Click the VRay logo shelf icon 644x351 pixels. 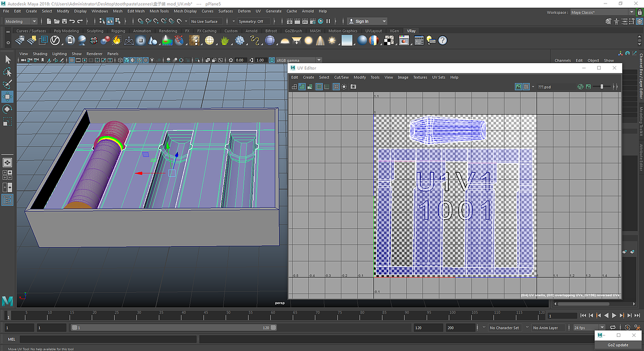click(x=54, y=40)
